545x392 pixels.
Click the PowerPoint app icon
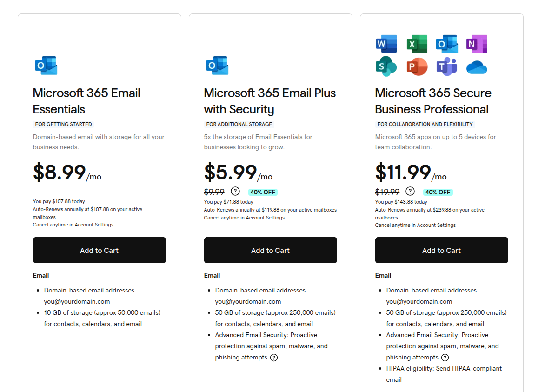(x=417, y=67)
